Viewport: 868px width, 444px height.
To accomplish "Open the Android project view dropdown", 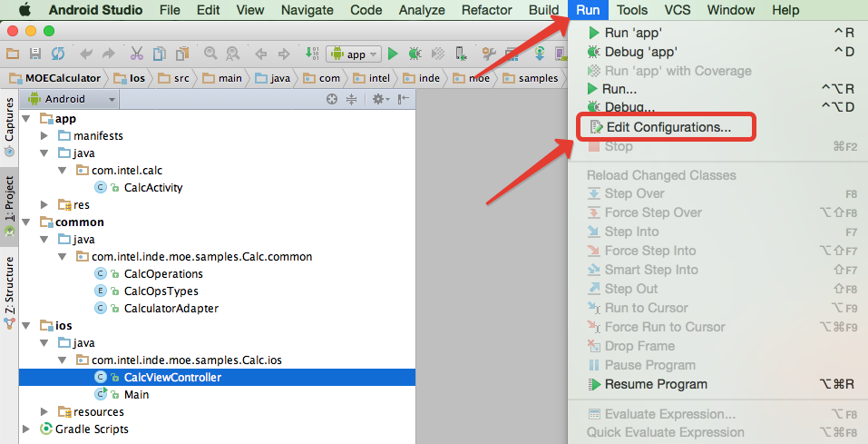I will pyautogui.click(x=71, y=99).
